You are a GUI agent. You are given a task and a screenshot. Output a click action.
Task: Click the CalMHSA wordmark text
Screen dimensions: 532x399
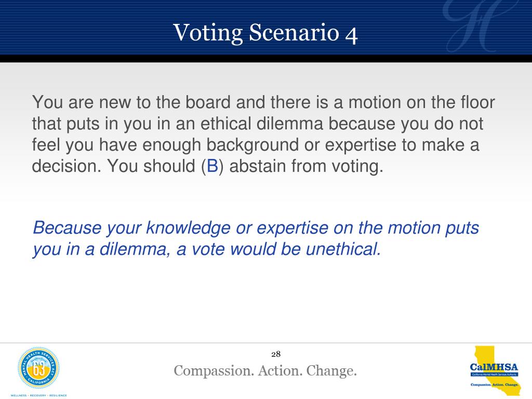(x=494, y=367)
